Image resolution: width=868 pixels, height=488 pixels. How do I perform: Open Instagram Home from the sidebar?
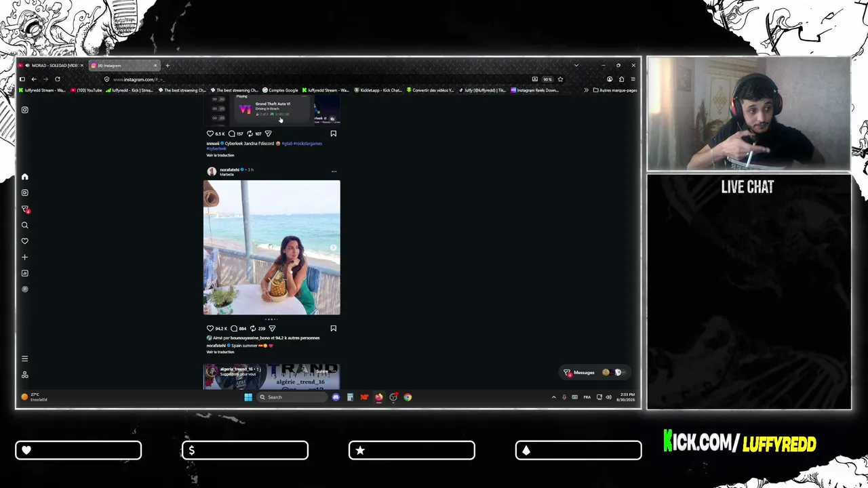[25, 177]
